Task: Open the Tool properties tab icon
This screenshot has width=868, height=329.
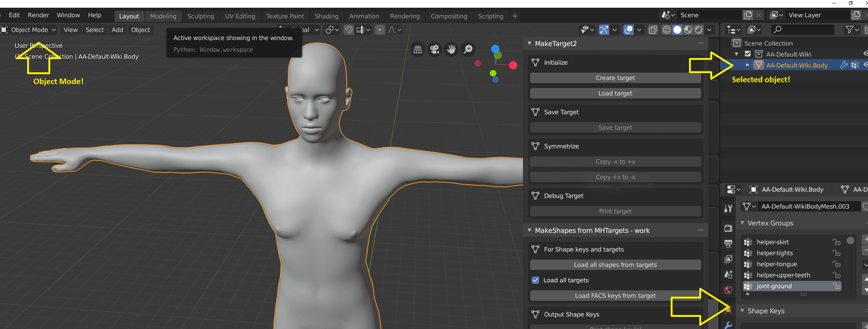Action: (x=728, y=209)
